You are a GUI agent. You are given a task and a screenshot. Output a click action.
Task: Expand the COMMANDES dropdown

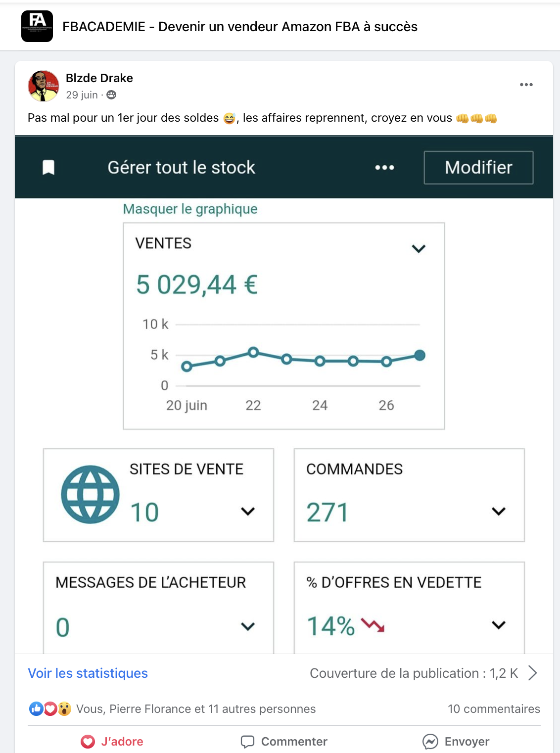click(499, 510)
